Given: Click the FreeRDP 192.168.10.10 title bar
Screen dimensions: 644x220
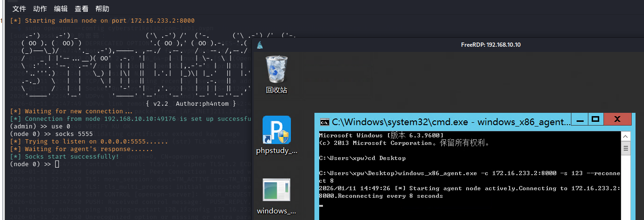Looking at the screenshot, I should 490,45.
